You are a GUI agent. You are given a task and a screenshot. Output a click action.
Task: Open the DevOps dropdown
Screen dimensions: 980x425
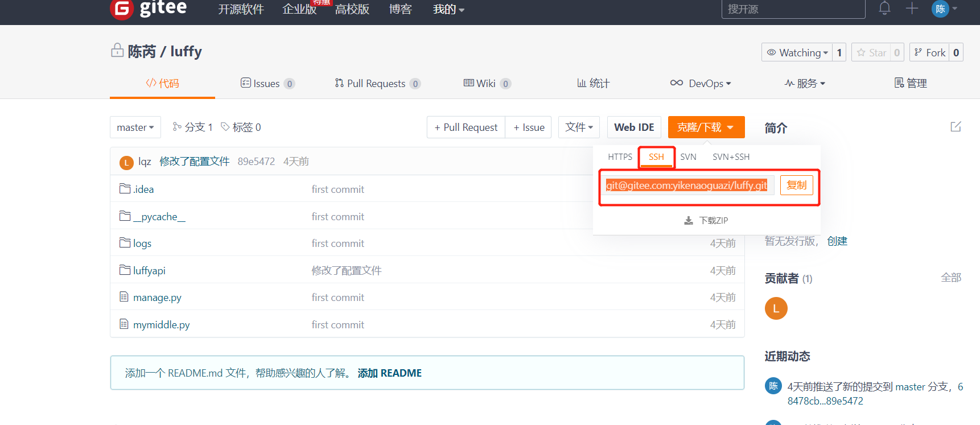pyautogui.click(x=701, y=84)
